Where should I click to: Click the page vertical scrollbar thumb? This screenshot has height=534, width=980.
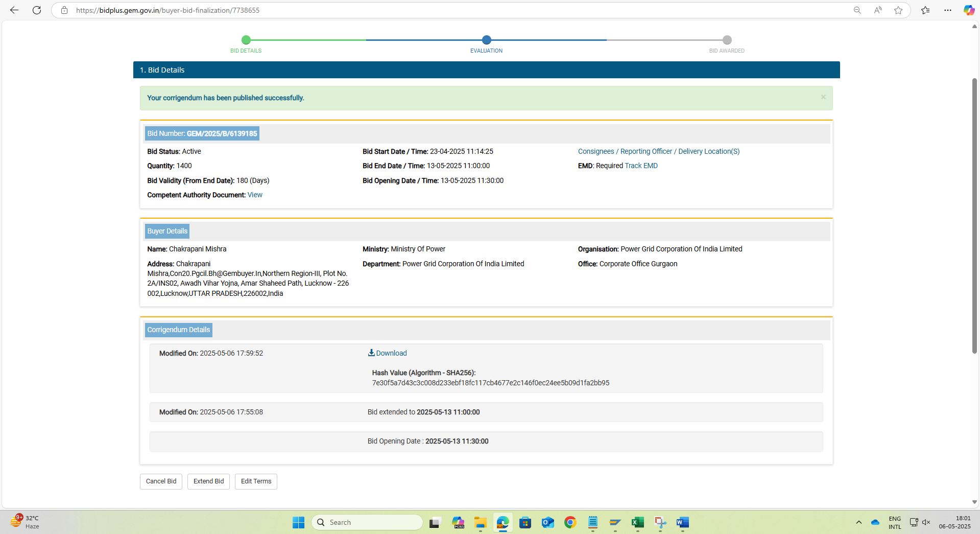tap(974, 215)
